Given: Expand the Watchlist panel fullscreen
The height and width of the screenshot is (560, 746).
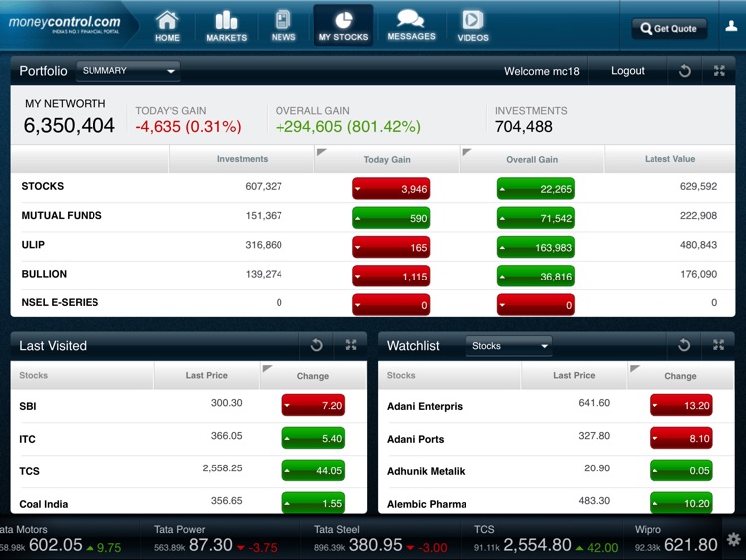Looking at the screenshot, I should coord(719,345).
